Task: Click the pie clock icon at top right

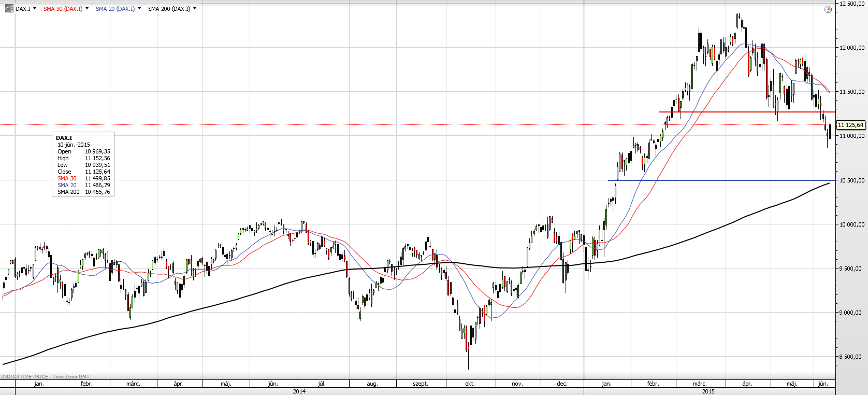Action: [828, 9]
